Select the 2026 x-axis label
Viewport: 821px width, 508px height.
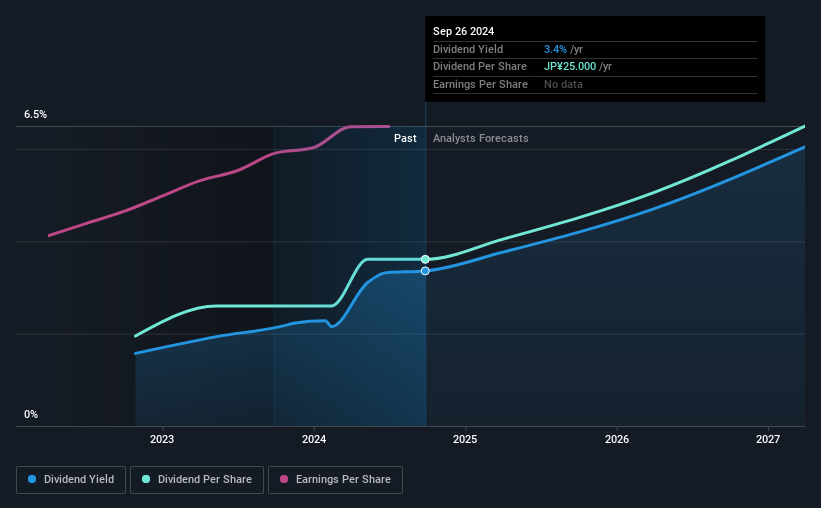617,439
